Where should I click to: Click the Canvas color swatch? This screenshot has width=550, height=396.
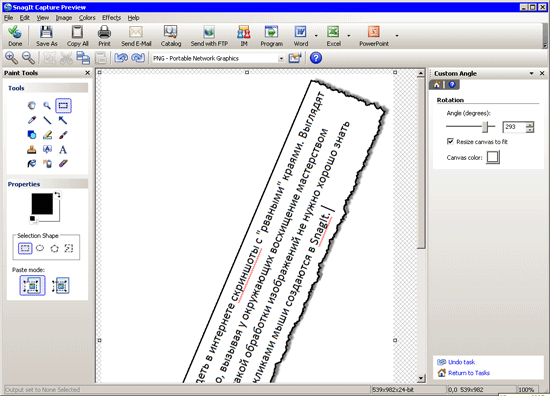point(493,157)
